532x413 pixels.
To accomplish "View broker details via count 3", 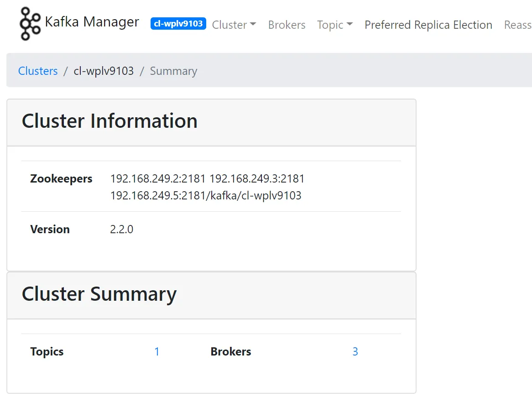I will click(x=355, y=351).
